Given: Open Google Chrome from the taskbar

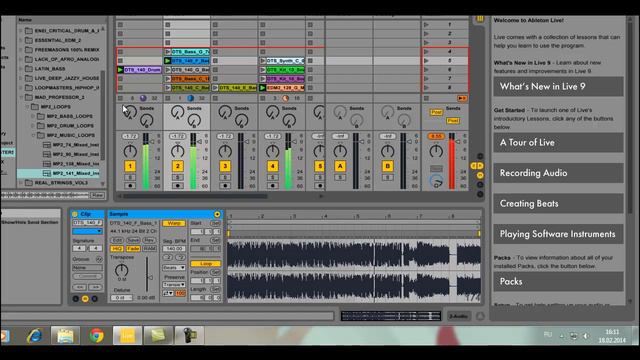Looking at the screenshot, I should point(96,336).
